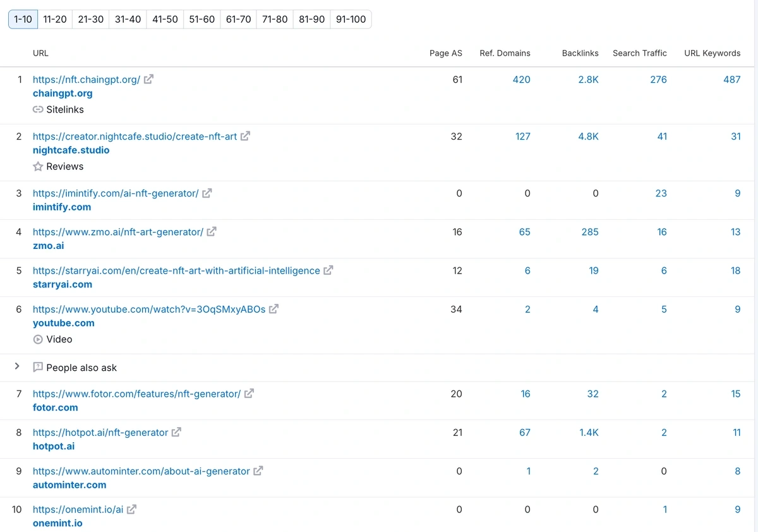This screenshot has height=532, width=758.
Task: Open the zmo.ai domain link
Action: [49, 246]
